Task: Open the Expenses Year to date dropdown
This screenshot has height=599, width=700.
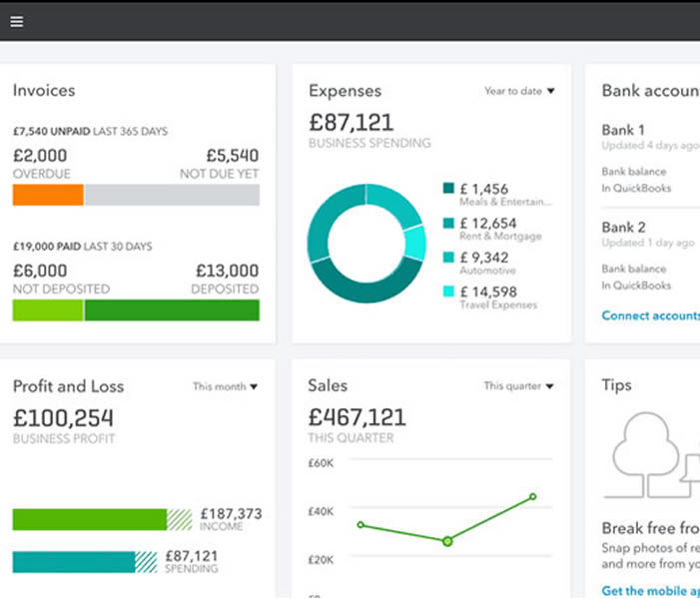Action: coord(519,91)
